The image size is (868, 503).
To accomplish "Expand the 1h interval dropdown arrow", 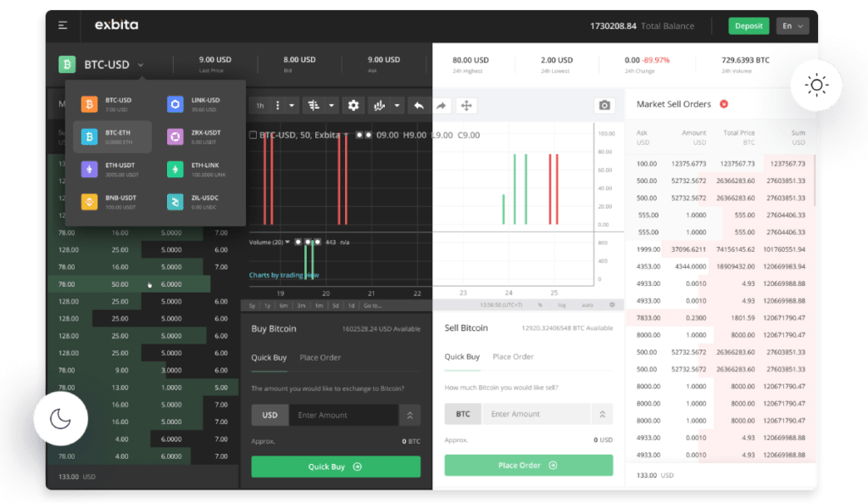I will tap(291, 105).
